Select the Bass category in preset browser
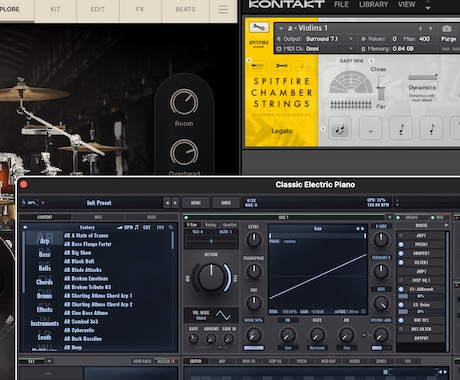This screenshot has height=380, width=460. (x=45, y=254)
